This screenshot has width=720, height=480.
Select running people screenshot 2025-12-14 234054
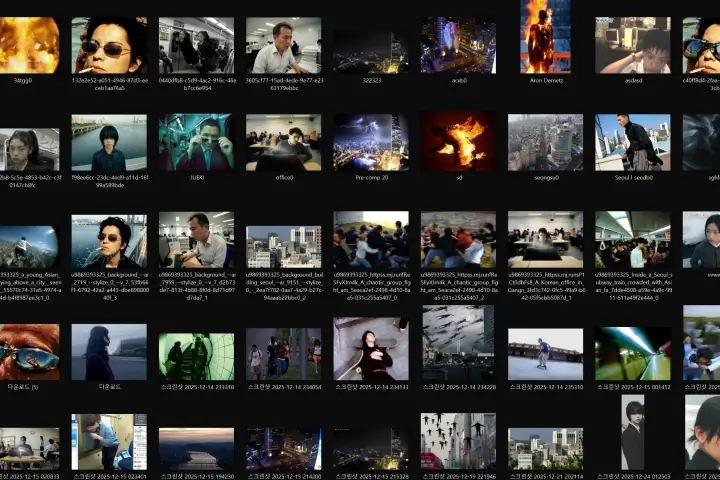284,354
